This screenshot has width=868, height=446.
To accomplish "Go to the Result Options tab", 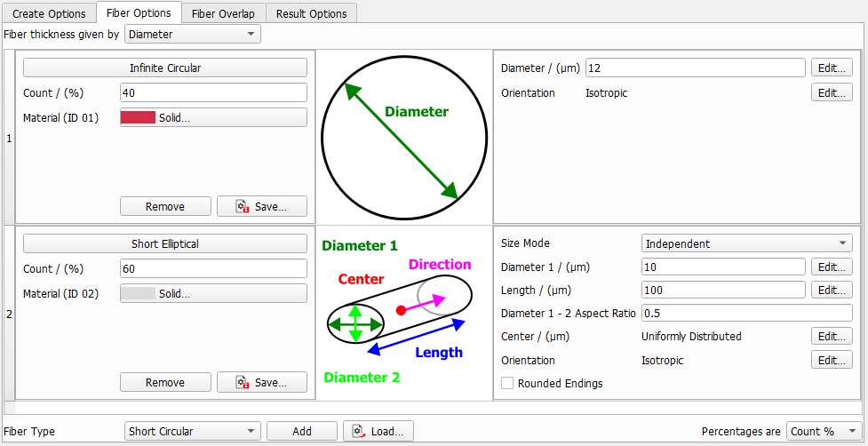I will tap(312, 13).
